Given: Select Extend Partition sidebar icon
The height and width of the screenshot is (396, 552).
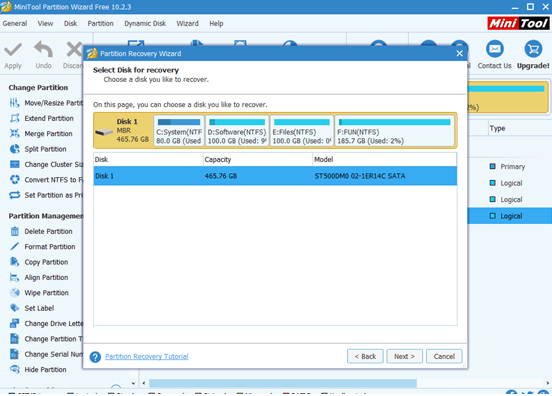Looking at the screenshot, I should tap(14, 118).
